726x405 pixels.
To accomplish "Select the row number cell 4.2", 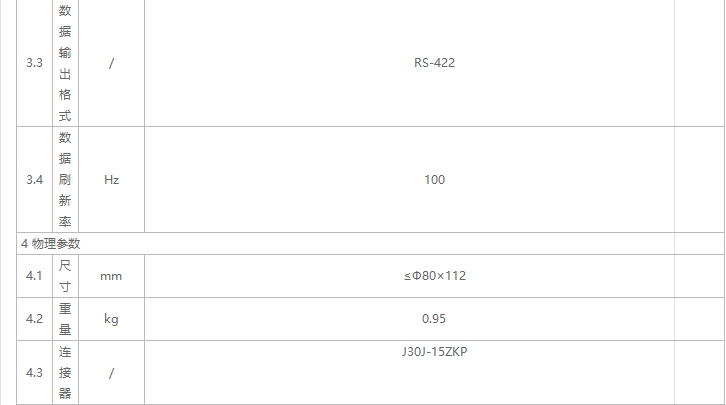I will coord(34,320).
